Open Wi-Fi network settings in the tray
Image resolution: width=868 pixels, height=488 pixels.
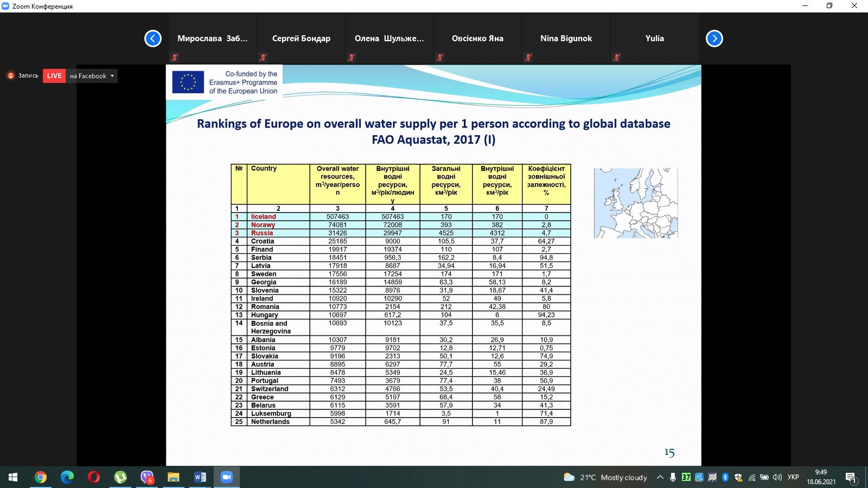751,477
